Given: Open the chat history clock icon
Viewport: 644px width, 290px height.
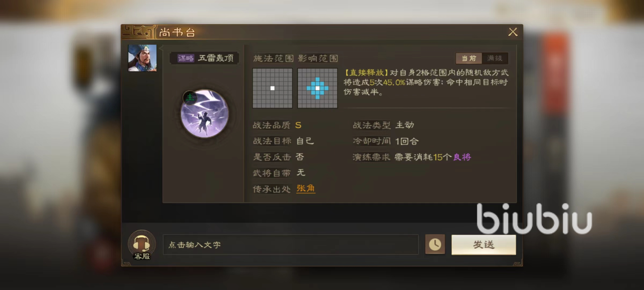Looking at the screenshot, I should tap(435, 245).
